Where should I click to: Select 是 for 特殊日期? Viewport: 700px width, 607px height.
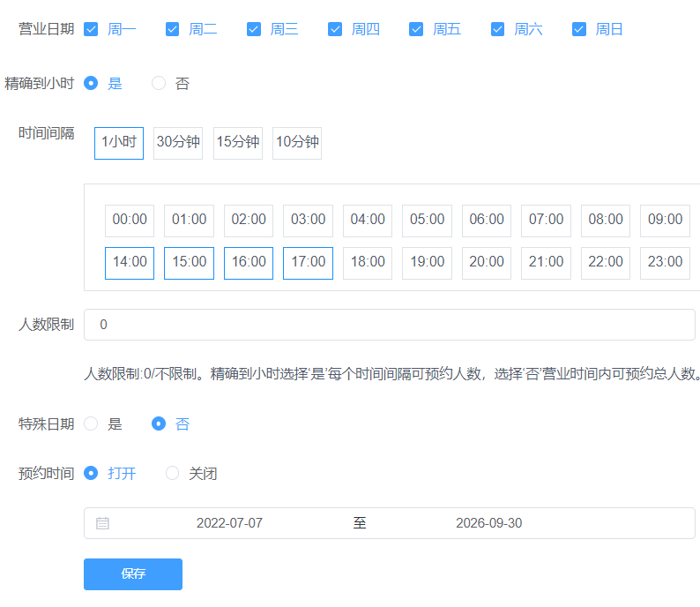click(91, 423)
